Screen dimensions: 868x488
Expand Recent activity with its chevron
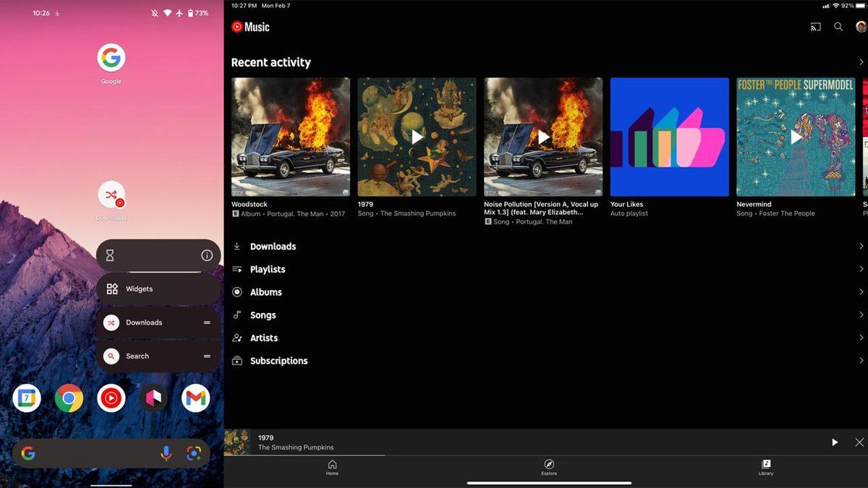[x=861, y=62]
